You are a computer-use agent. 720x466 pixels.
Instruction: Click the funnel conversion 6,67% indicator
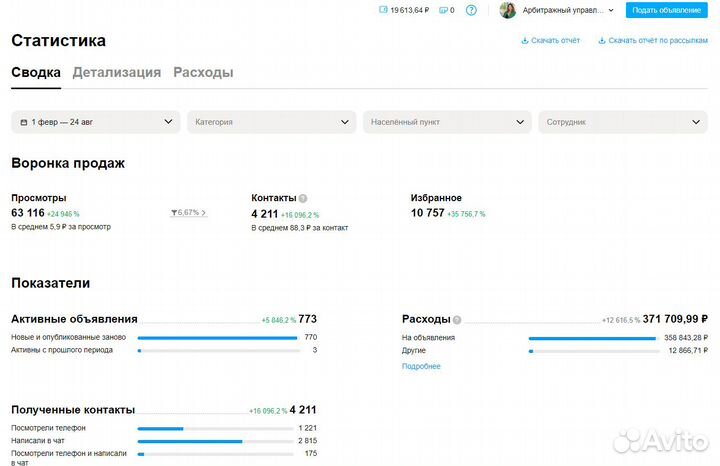(x=188, y=213)
